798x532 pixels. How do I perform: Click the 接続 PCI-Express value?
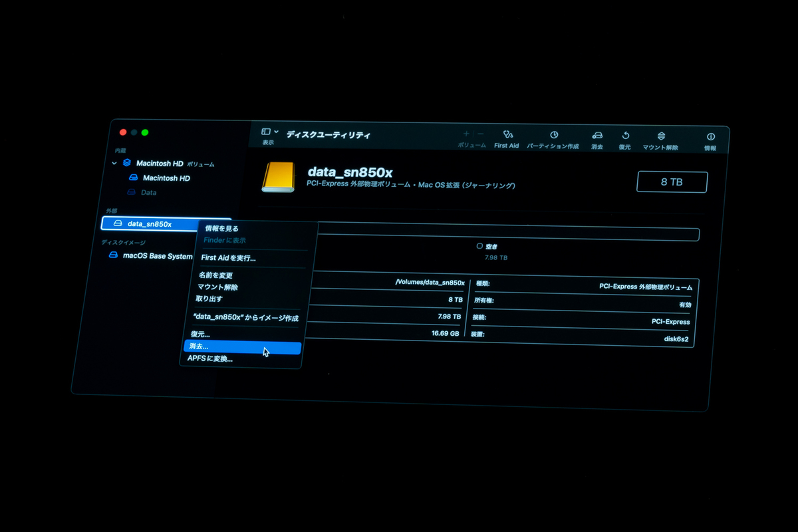670,322
